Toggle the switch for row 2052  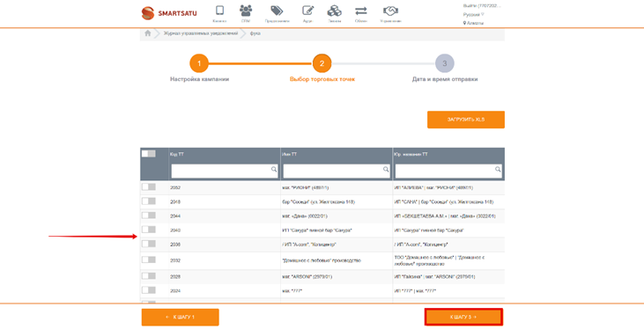149,187
